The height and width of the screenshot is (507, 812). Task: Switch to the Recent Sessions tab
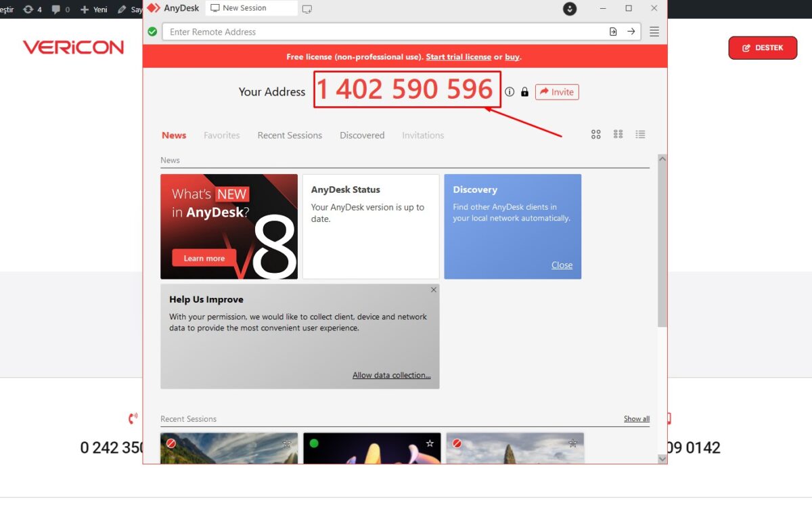(x=290, y=135)
